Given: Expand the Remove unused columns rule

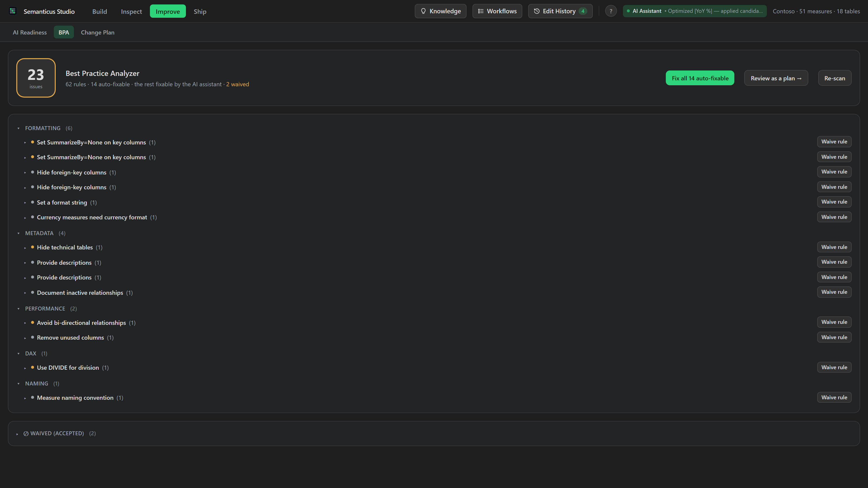Looking at the screenshot, I should [x=25, y=338].
